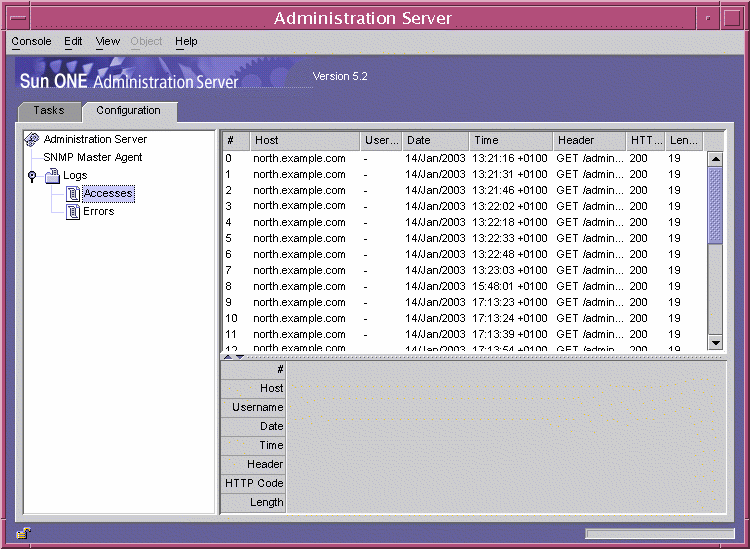Image resolution: width=750 pixels, height=549 pixels.
Task: Click the HTT... column header
Action: 645,141
